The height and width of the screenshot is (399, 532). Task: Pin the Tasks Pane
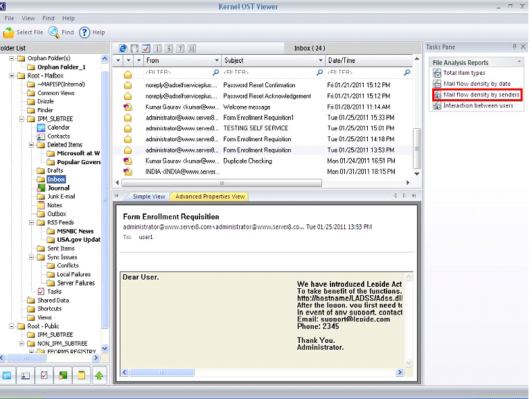(x=515, y=47)
